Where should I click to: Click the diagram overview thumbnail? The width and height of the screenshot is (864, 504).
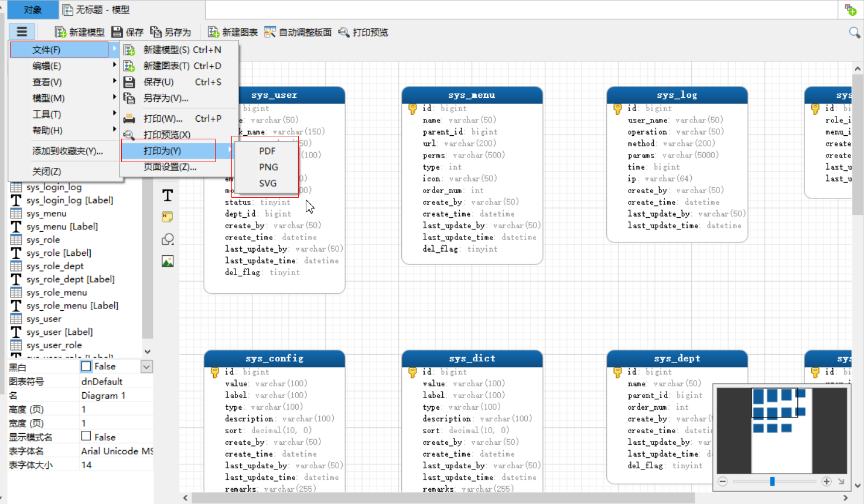[x=782, y=430]
